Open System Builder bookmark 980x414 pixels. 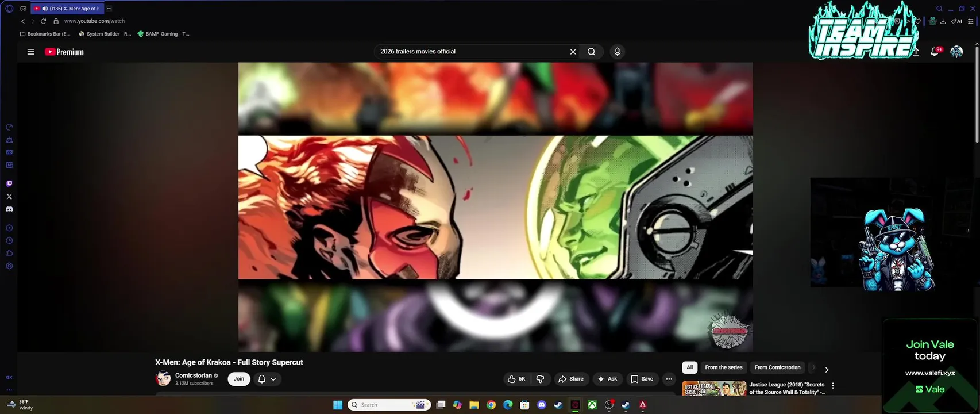point(105,34)
